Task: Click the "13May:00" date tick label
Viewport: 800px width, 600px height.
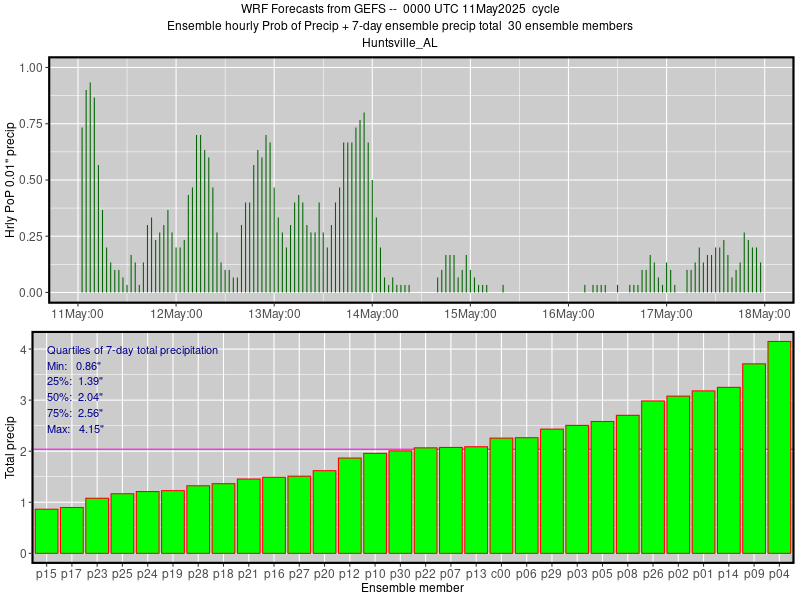Action: point(274,313)
